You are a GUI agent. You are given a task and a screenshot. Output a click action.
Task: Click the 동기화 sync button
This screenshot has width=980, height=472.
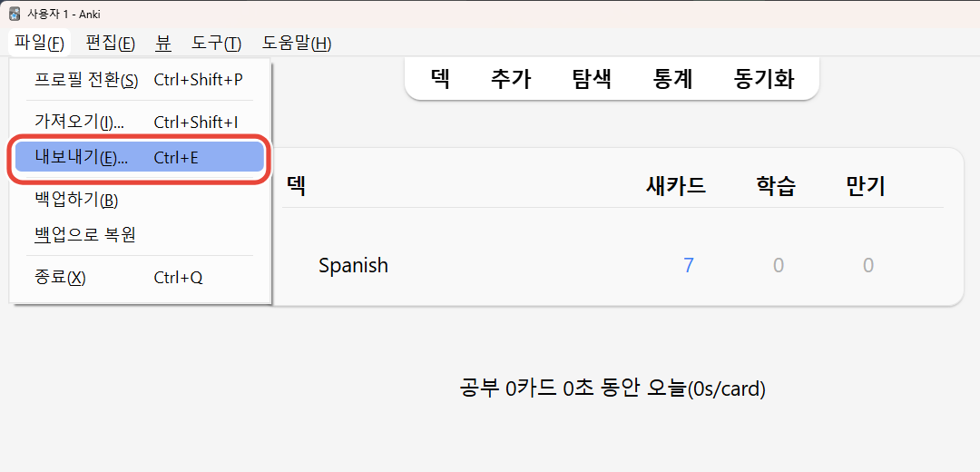[x=764, y=79]
